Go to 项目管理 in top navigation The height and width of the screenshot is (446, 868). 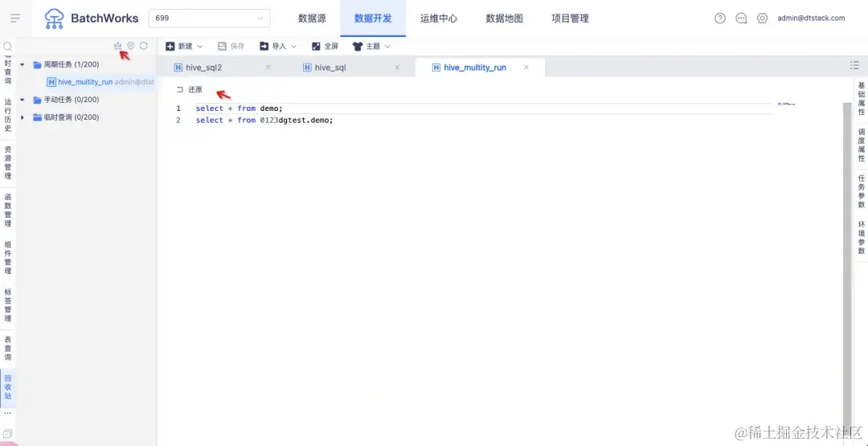coord(570,18)
